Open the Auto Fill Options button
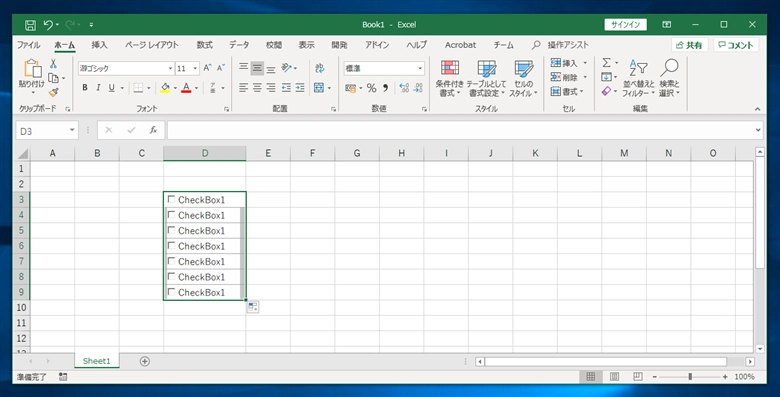Screen dimensions: 780x397 (253, 307)
